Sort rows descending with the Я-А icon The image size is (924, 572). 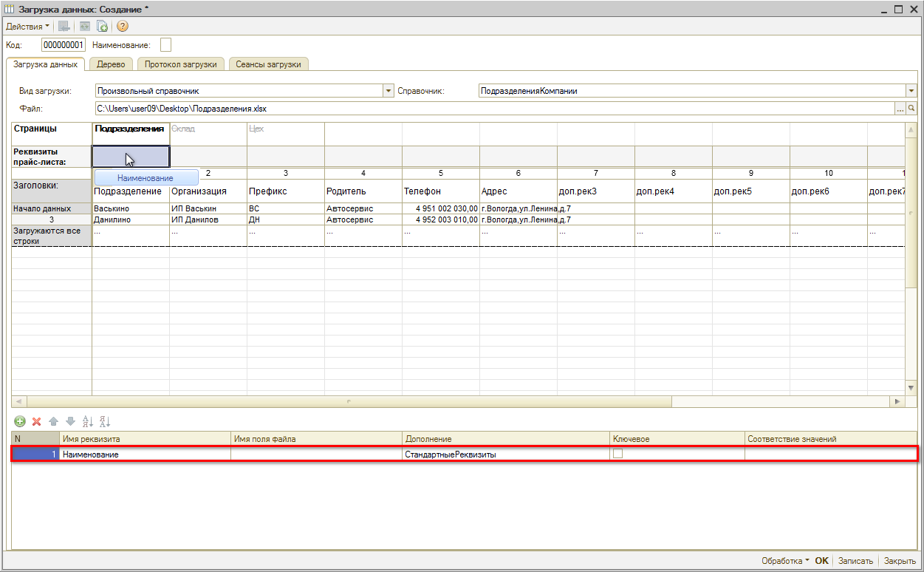[x=104, y=421]
